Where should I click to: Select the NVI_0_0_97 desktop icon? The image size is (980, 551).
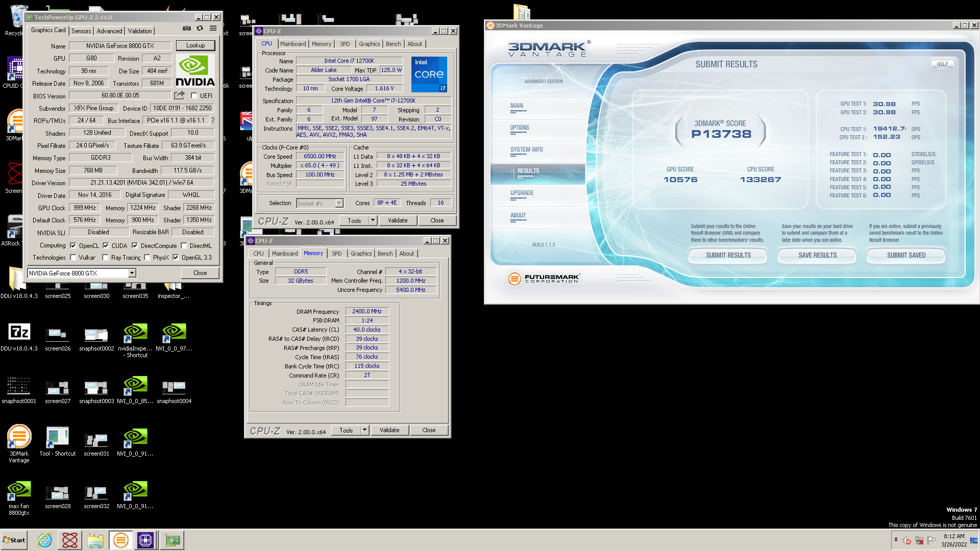174,337
